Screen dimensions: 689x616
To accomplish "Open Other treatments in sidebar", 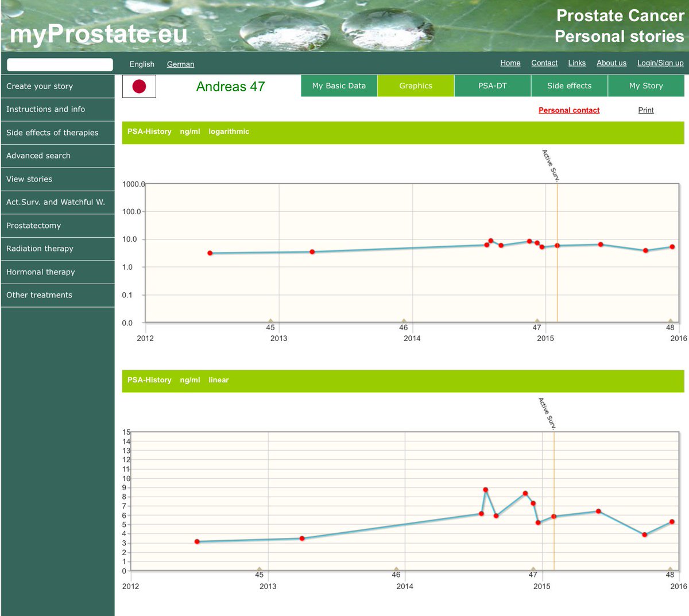I will point(57,295).
